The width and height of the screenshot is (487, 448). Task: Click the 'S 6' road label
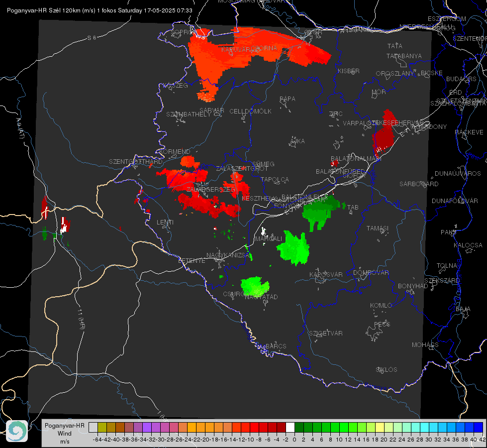point(92,38)
